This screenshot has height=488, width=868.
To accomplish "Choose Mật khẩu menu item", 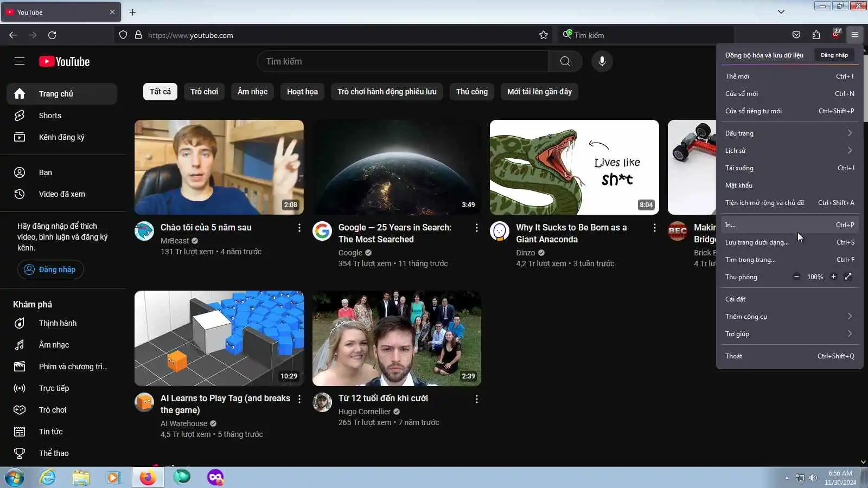I will pos(789,185).
